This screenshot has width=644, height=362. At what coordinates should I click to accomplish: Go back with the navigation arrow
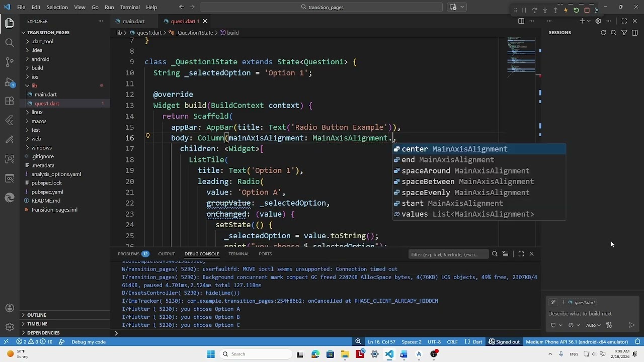182,7
